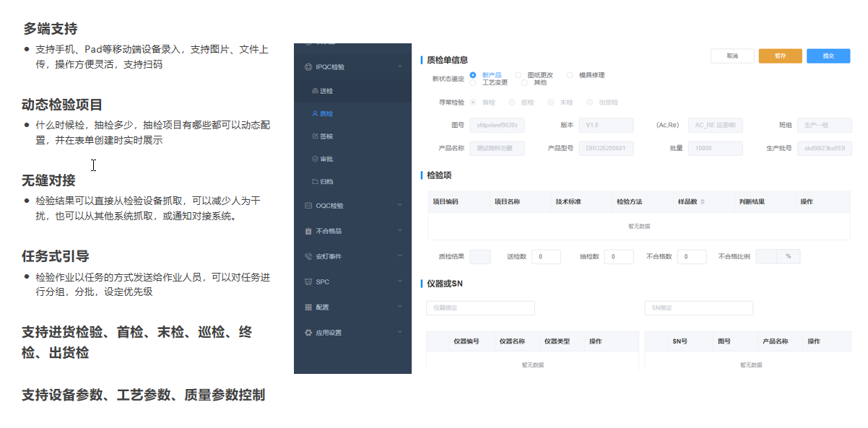This screenshot has width=868, height=428.
Task: Expand the 应用设置 menu chevron
Action: coord(400,333)
